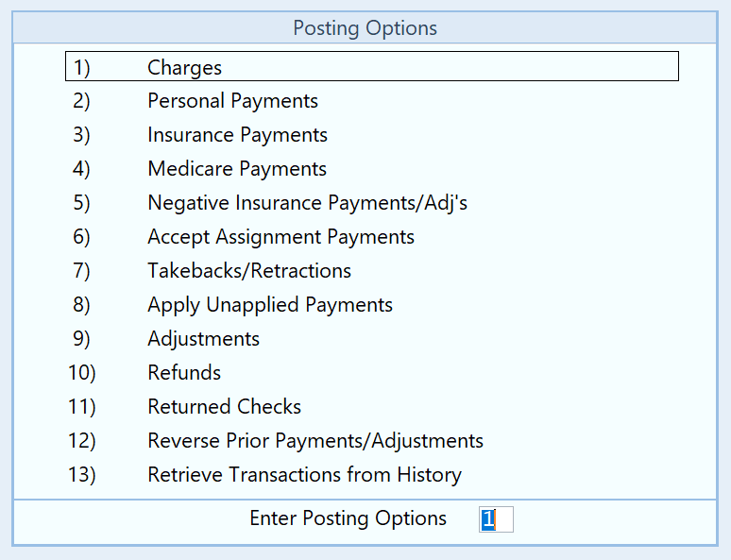Choose Personal Payments from the list
This screenshot has width=731, height=560.
point(232,101)
